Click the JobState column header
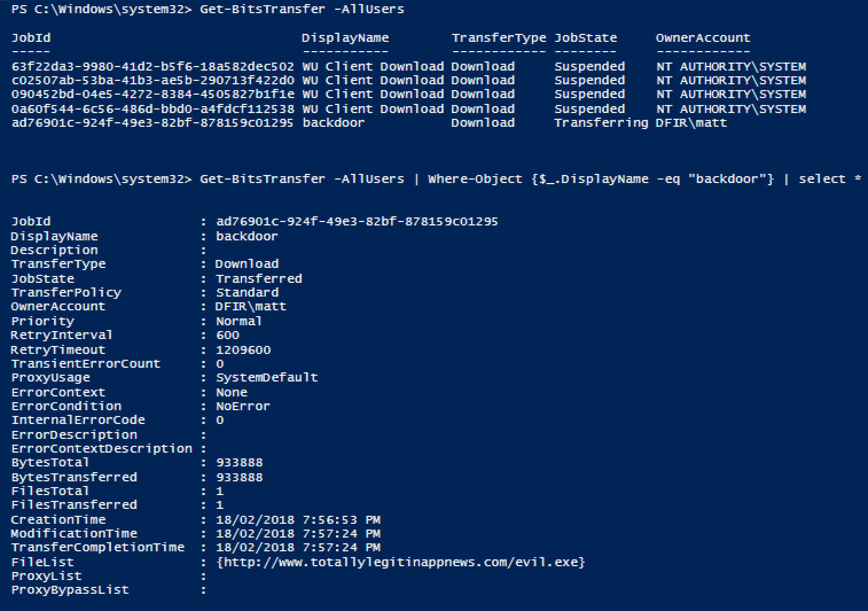This screenshot has height=611, width=868. (x=585, y=38)
